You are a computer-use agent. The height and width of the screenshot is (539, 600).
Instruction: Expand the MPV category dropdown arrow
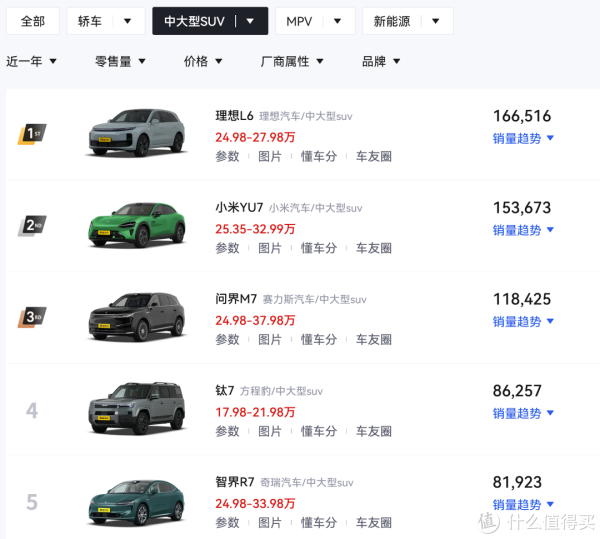pos(338,21)
